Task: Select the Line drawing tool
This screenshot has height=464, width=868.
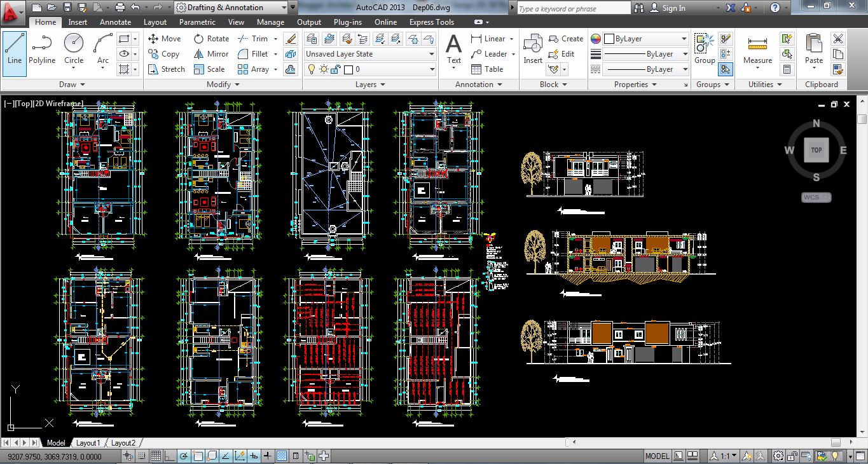Action: click(15, 53)
